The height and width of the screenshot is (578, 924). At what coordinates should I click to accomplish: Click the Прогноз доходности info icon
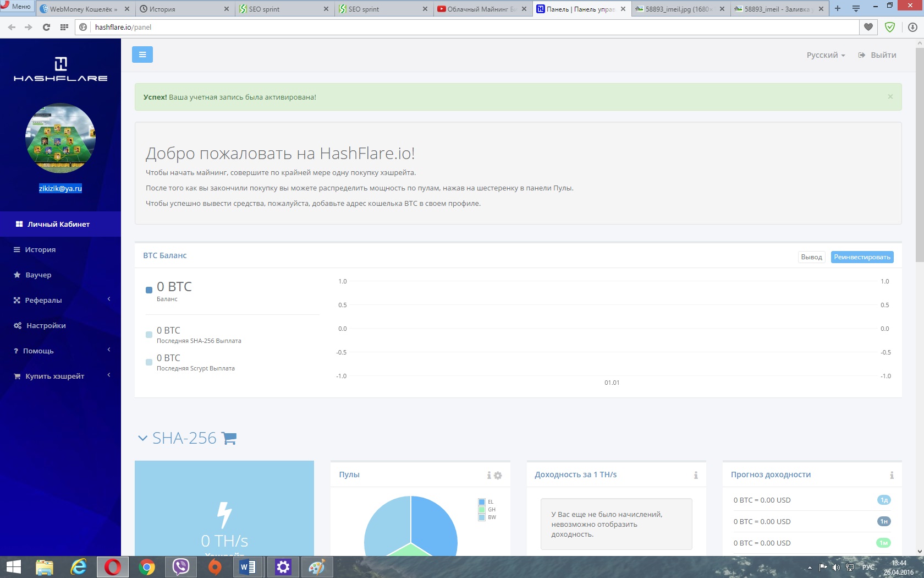pos(892,475)
